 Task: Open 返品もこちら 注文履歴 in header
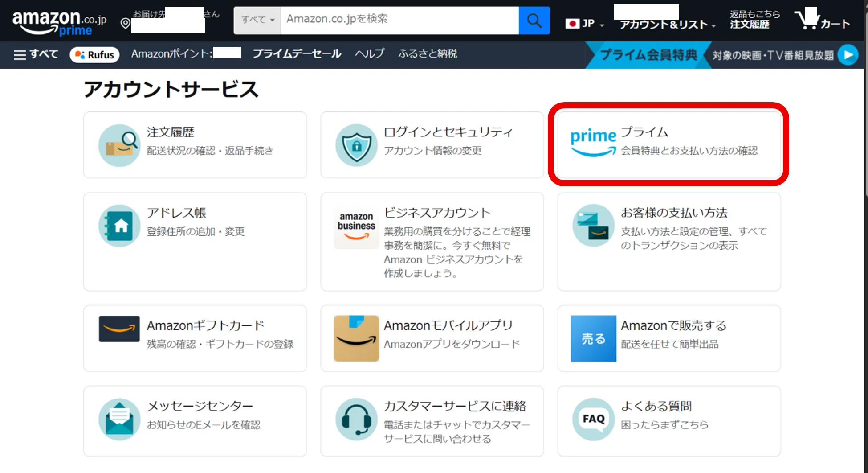click(x=754, y=19)
